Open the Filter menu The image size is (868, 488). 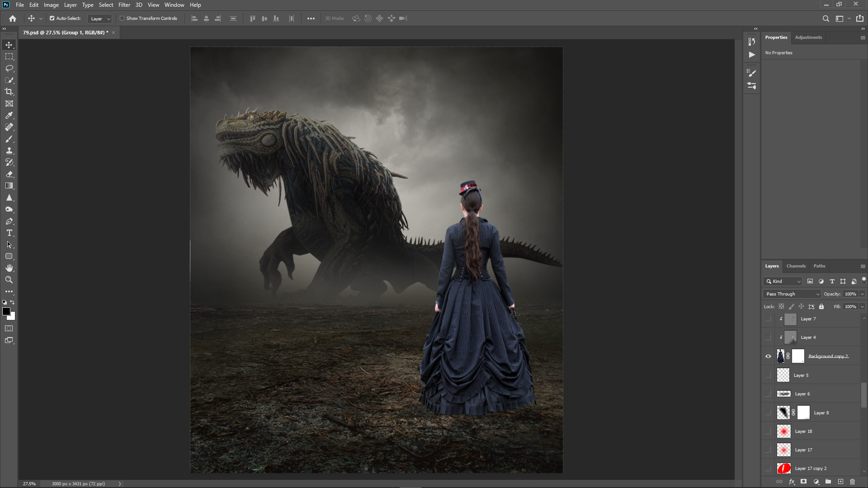(124, 5)
